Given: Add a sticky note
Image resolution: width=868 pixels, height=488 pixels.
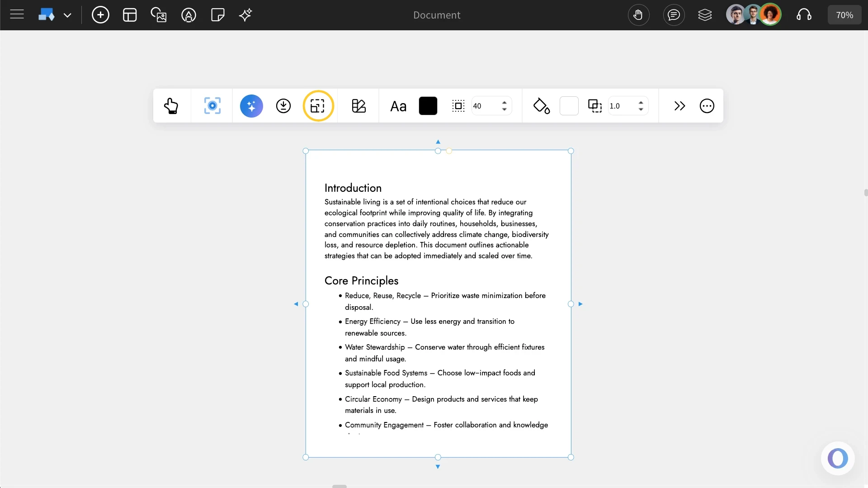Looking at the screenshot, I should tap(217, 14).
